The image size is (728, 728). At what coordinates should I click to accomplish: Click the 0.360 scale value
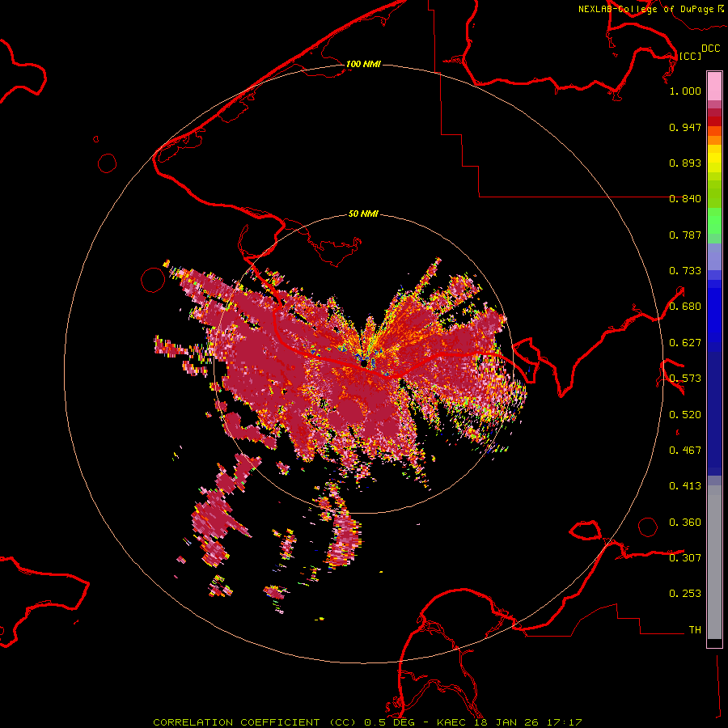[685, 523]
